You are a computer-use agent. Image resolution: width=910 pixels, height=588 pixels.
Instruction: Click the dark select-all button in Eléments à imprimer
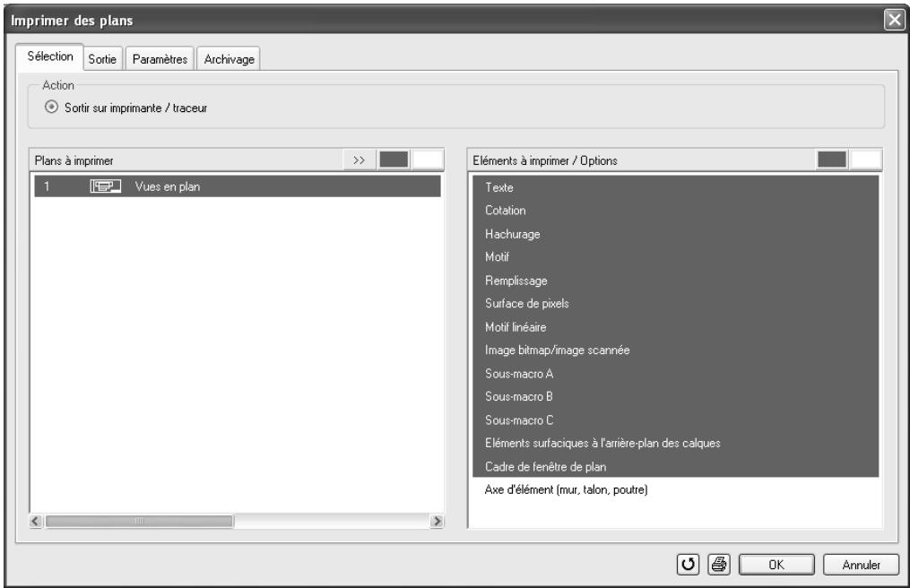[832, 160]
